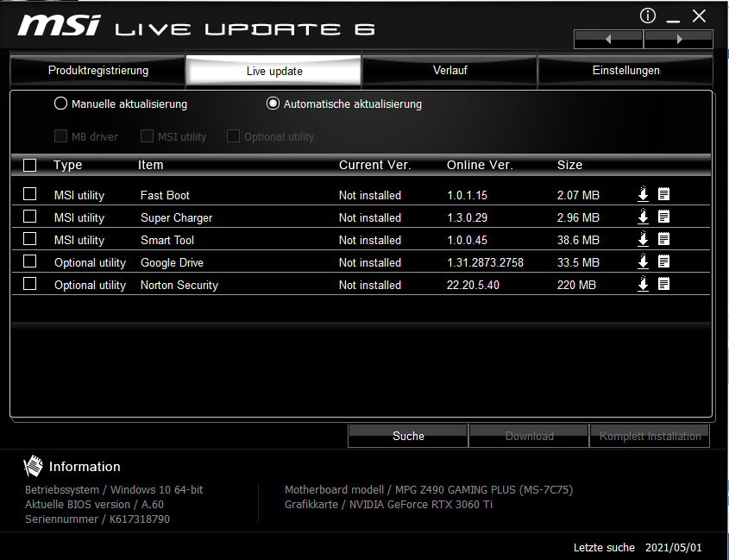
Task: Select Manuelle aktualisierung radio button
Action: 60,104
